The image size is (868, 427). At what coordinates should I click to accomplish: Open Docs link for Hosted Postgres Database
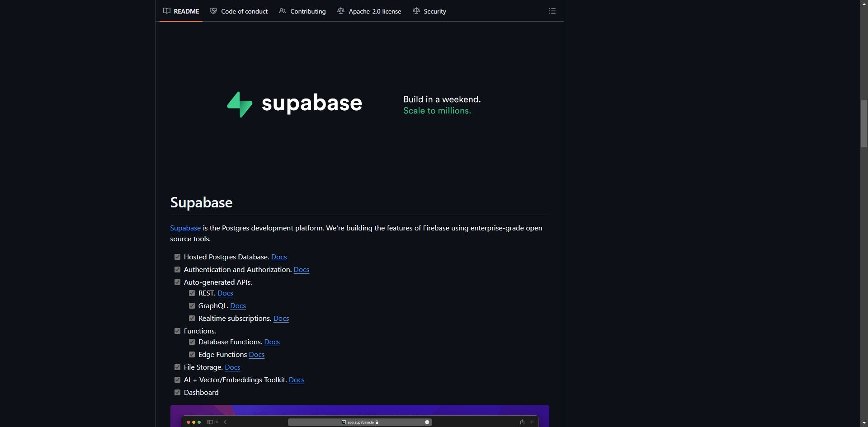pyautogui.click(x=279, y=257)
